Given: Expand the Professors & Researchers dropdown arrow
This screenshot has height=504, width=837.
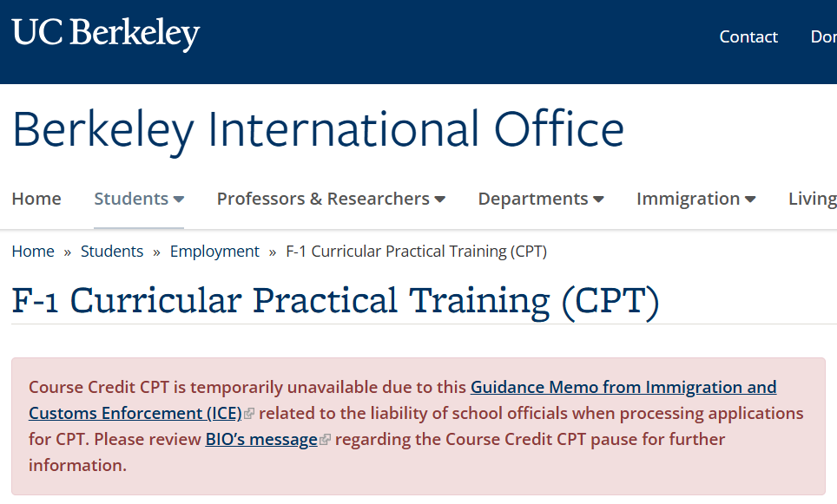Looking at the screenshot, I should pyautogui.click(x=440, y=200).
